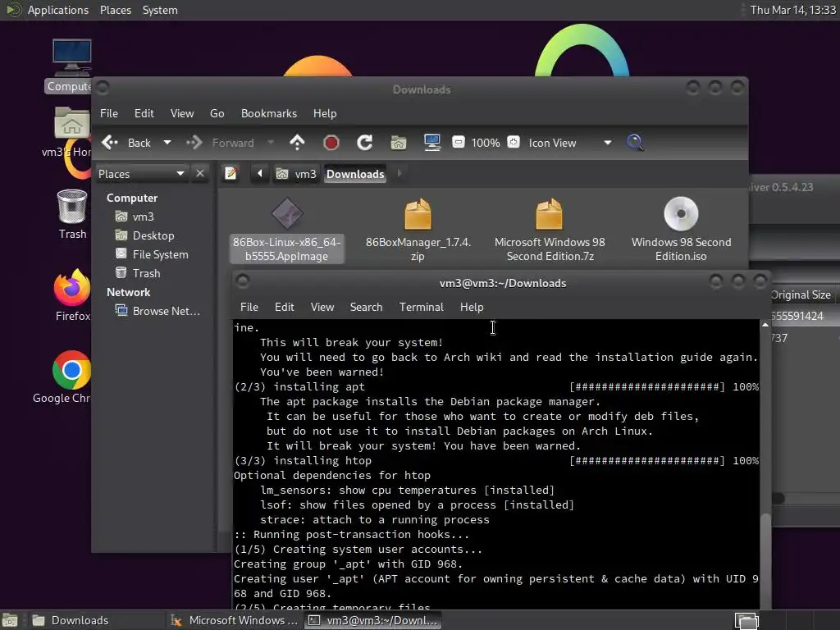840x630 pixels.
Task: Open the Computer location with the toolbar monitor icon
Action: 431,143
